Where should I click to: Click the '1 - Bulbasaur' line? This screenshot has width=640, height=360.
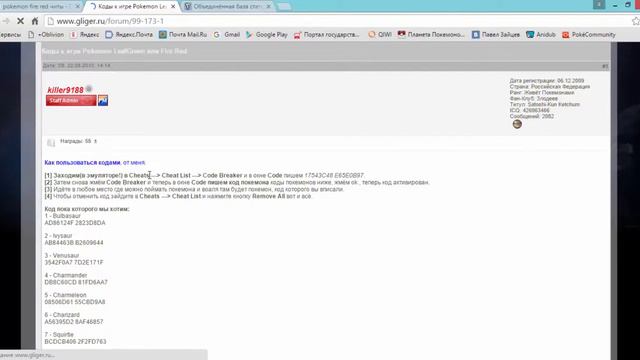(62, 216)
